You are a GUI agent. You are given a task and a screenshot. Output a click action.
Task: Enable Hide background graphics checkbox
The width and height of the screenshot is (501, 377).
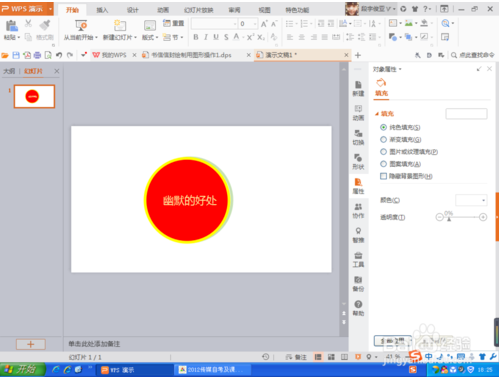coord(383,176)
